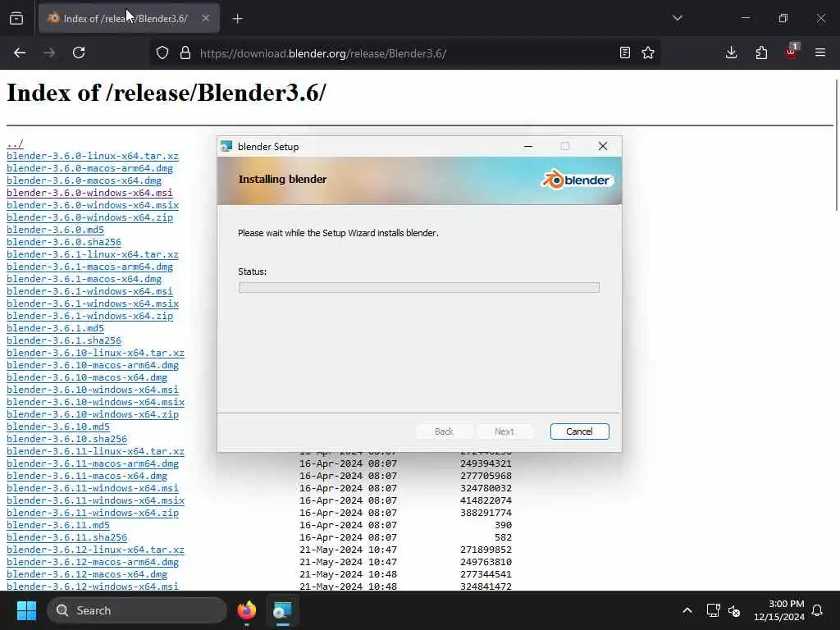Open blender-3.6.0.sha256 link

[64, 242]
